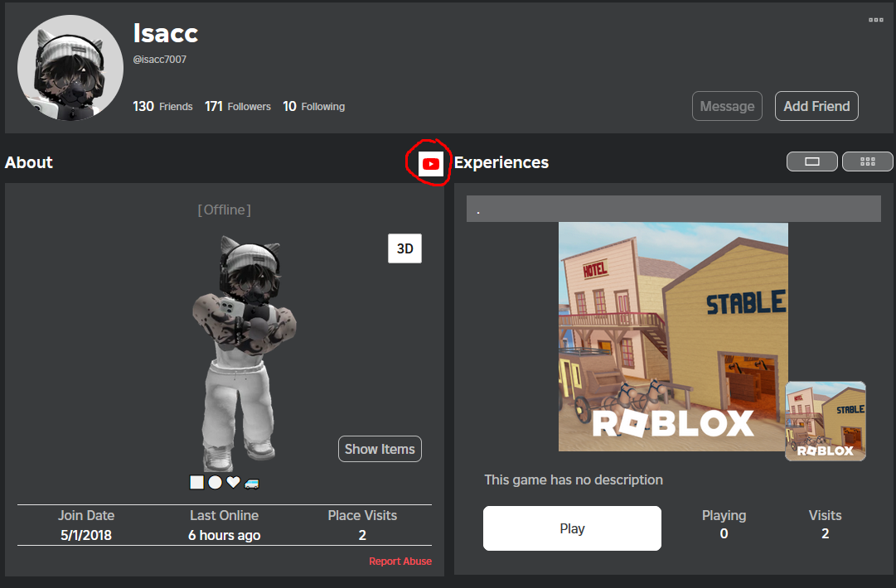Click the YouTube social link icon
Screen dimensions: 896x588
pos(431,164)
